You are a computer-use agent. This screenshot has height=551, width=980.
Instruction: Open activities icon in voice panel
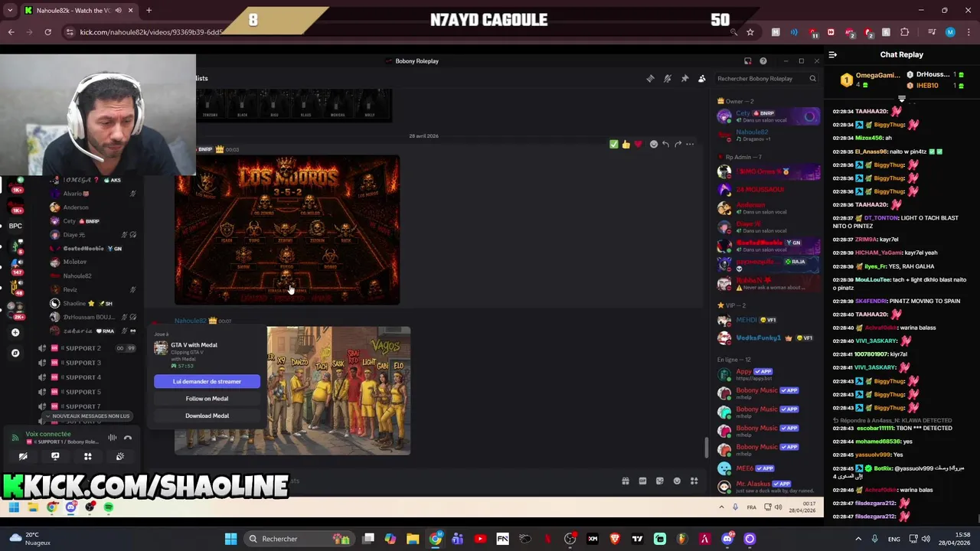(87, 456)
